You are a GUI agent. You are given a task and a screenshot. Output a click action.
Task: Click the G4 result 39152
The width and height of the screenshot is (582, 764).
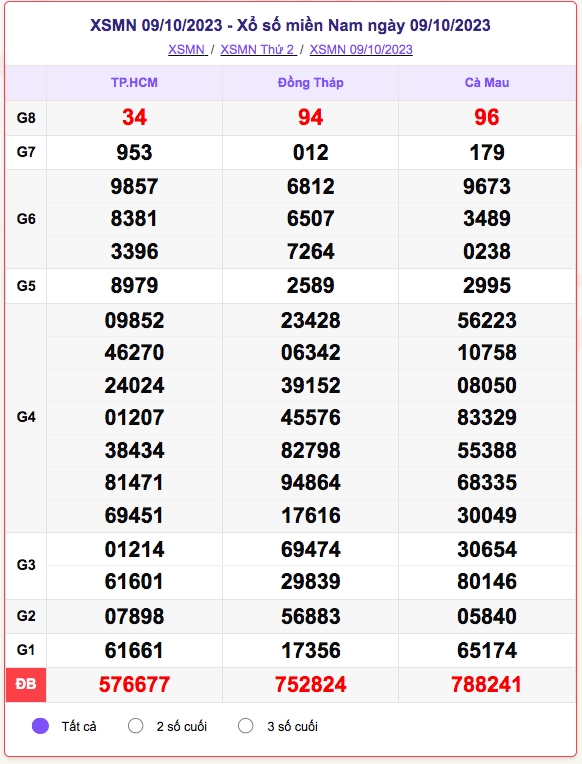311,385
